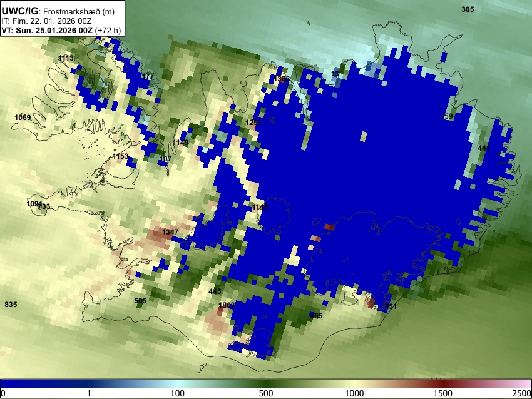Click the 1145 value label on the map
This screenshot has width=532, height=399.
[x=260, y=207]
